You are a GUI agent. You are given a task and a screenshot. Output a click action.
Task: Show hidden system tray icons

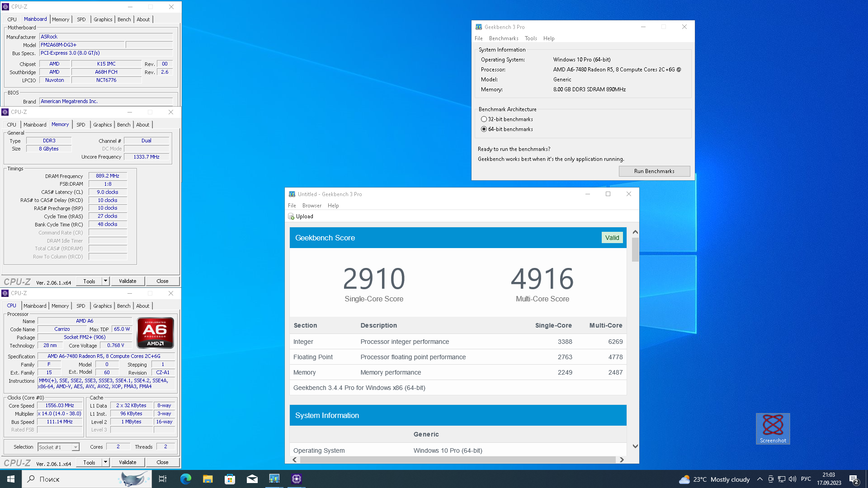pyautogui.click(x=760, y=479)
